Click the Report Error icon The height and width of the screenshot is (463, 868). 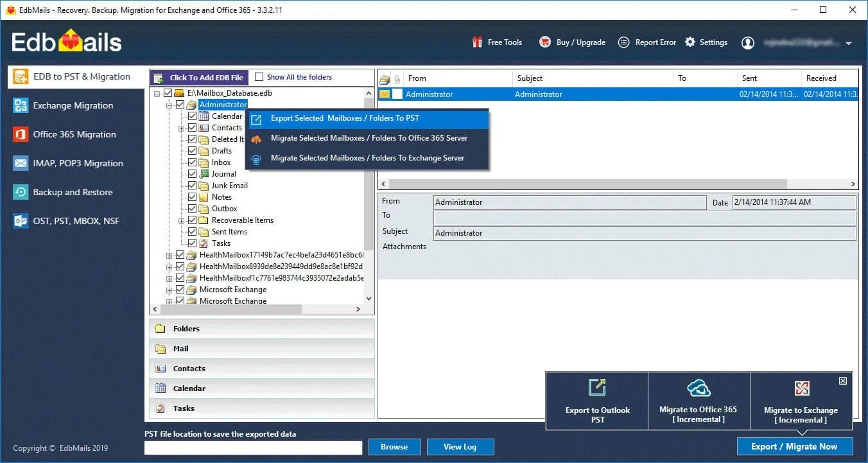point(623,42)
